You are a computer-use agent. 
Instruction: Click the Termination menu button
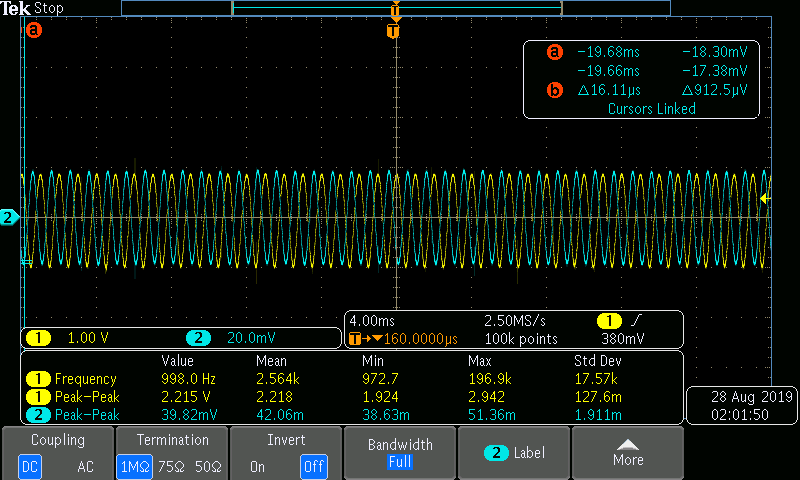172,453
